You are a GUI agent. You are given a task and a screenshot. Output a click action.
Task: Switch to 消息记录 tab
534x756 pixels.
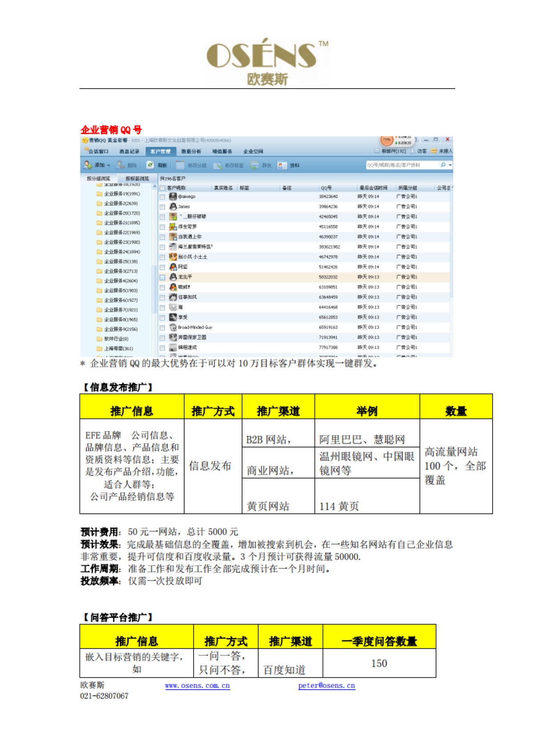(x=129, y=151)
